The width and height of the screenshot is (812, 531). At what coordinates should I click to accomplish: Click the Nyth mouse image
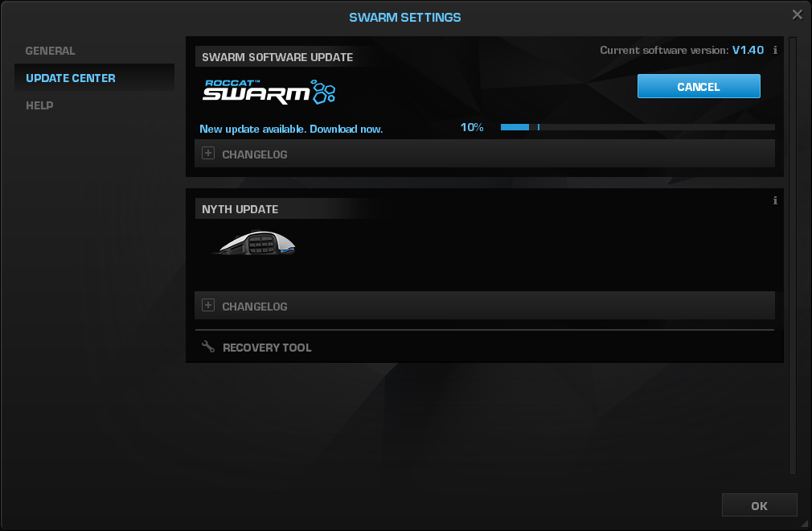point(255,243)
